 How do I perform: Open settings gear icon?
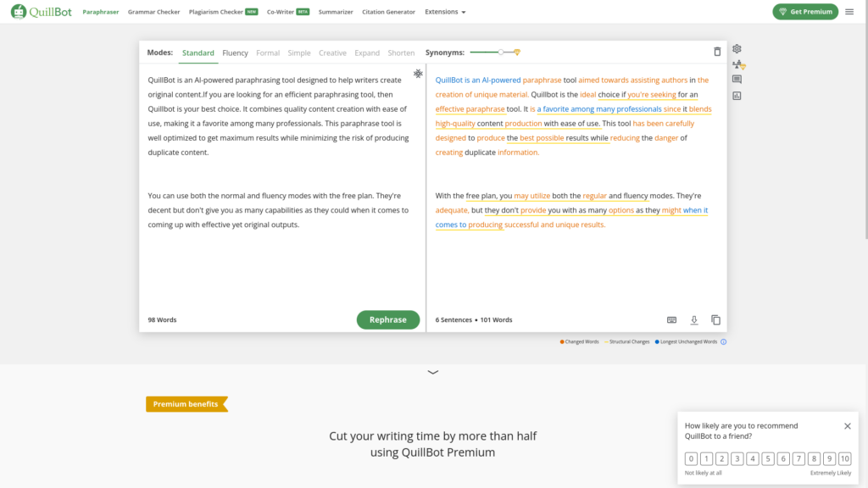pos(737,49)
